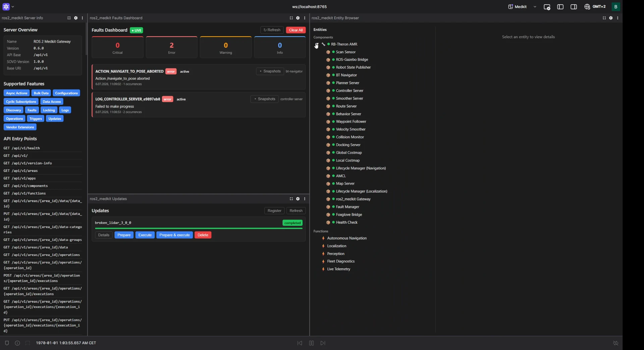This screenshot has height=350, width=644.
Task: Open settings gear of Server Info panel
Action: 76,18
